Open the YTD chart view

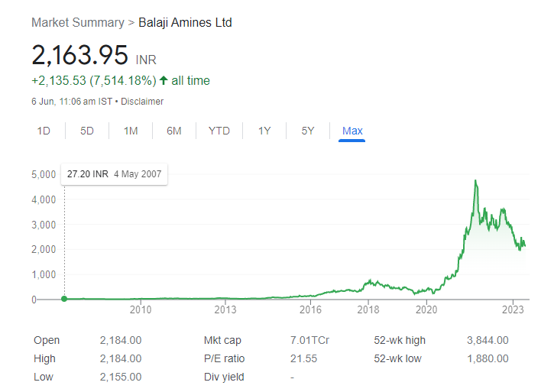[x=219, y=131]
